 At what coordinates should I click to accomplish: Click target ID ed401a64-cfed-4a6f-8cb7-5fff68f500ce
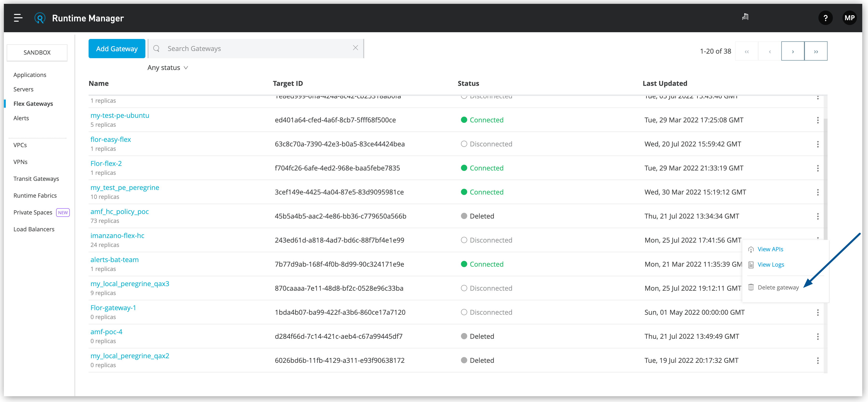click(x=335, y=120)
